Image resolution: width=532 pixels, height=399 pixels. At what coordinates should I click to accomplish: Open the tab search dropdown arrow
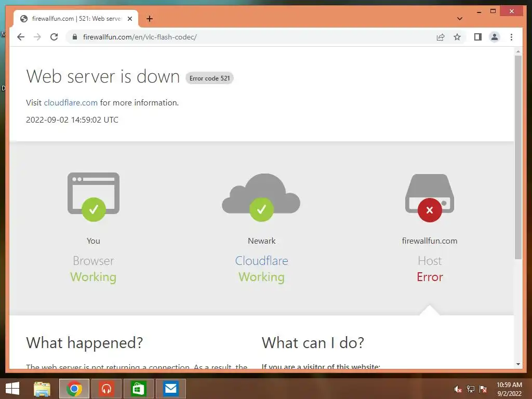(x=460, y=19)
